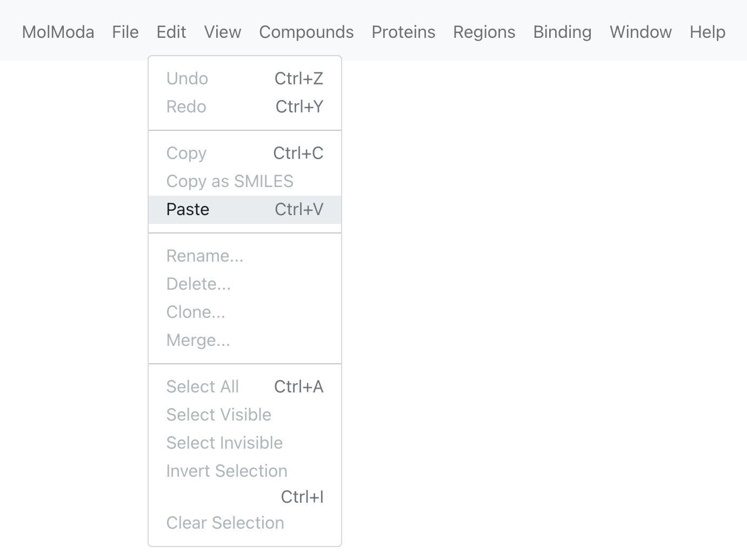Viewport: 747px width, 560px height.
Task: Open the File menu
Action: coord(125,32)
